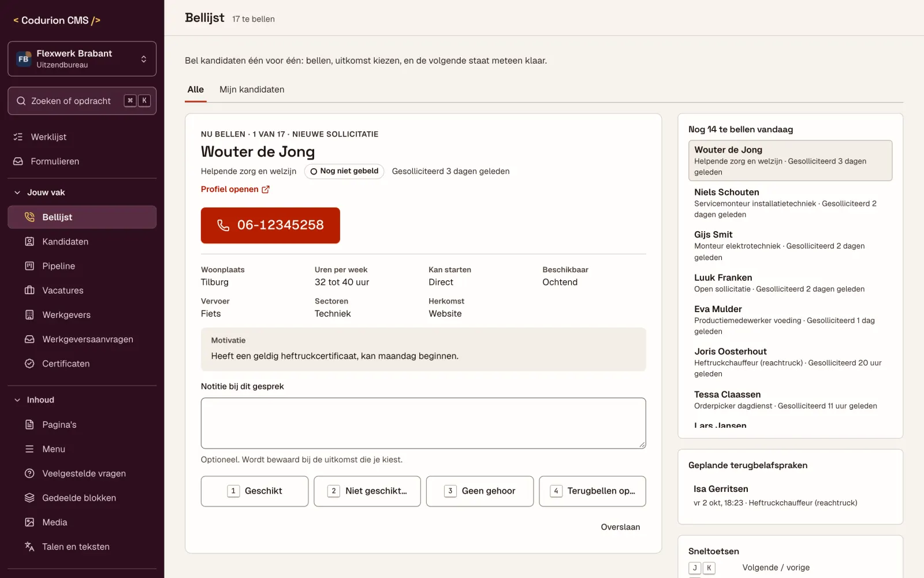
Task: Click Profiel openen link
Action: point(235,189)
